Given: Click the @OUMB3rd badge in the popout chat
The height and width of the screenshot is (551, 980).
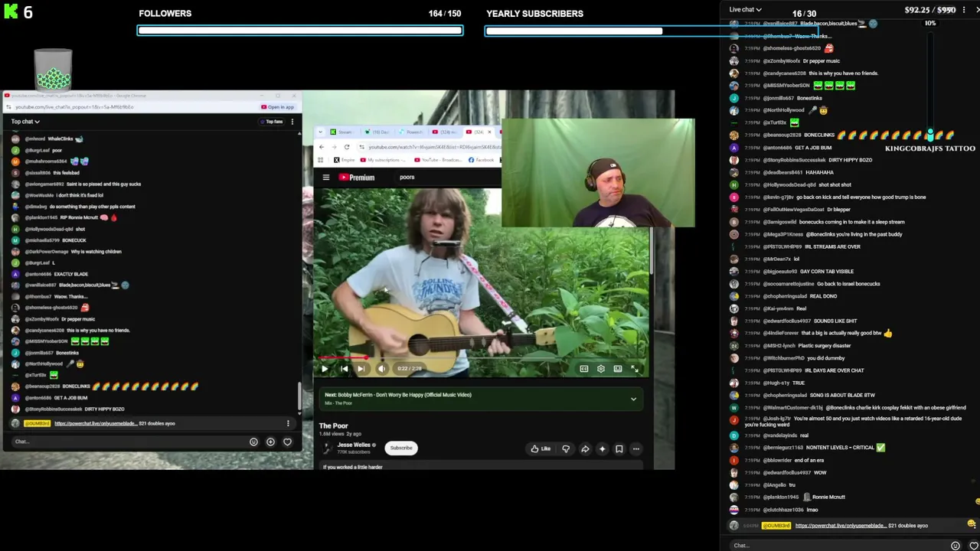Looking at the screenshot, I should pyautogui.click(x=37, y=423).
